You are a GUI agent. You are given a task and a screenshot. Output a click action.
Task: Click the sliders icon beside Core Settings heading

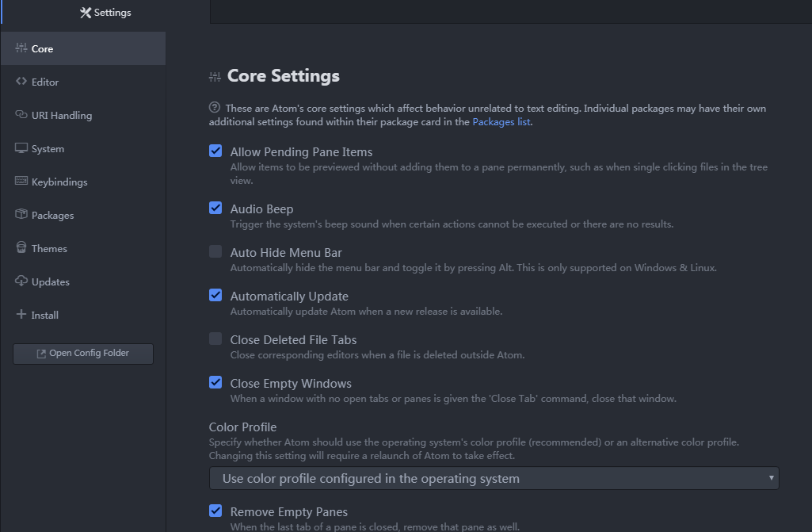click(215, 77)
